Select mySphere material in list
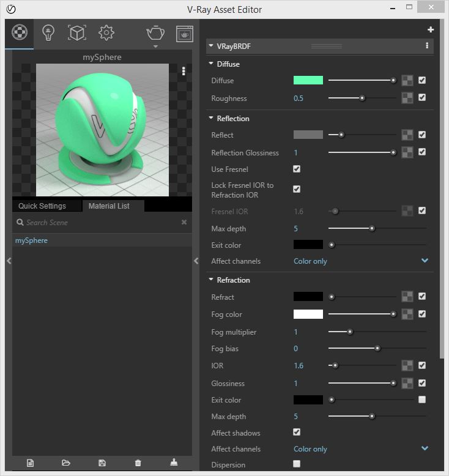Screen dimensions: 449x476 (x=102, y=240)
